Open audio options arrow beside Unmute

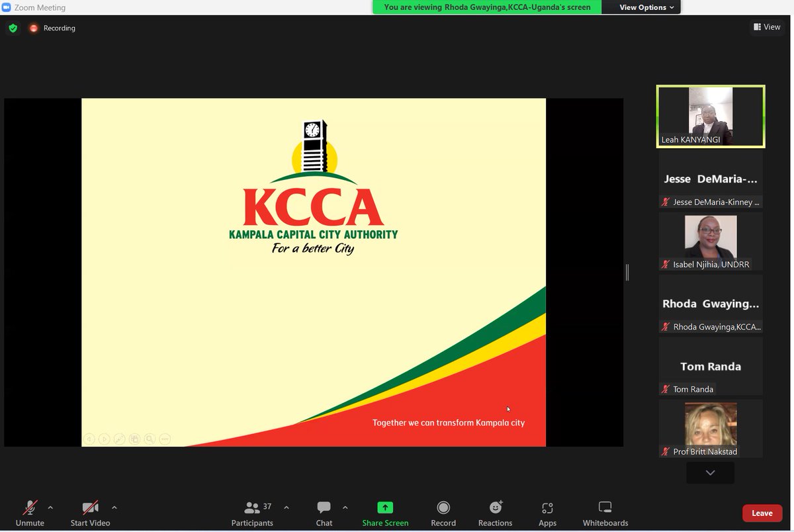(50, 508)
